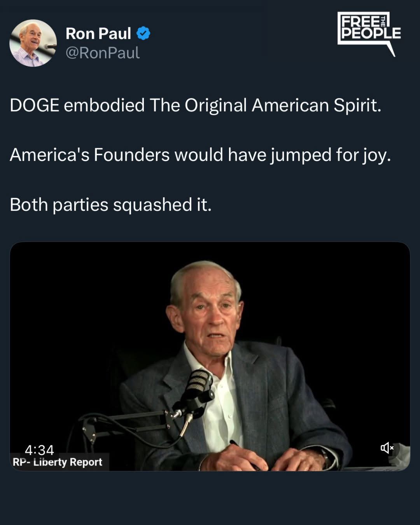Screen dimensions: 420x525
Task: Click the Ron Paul profile avatar
Action: tap(33, 43)
